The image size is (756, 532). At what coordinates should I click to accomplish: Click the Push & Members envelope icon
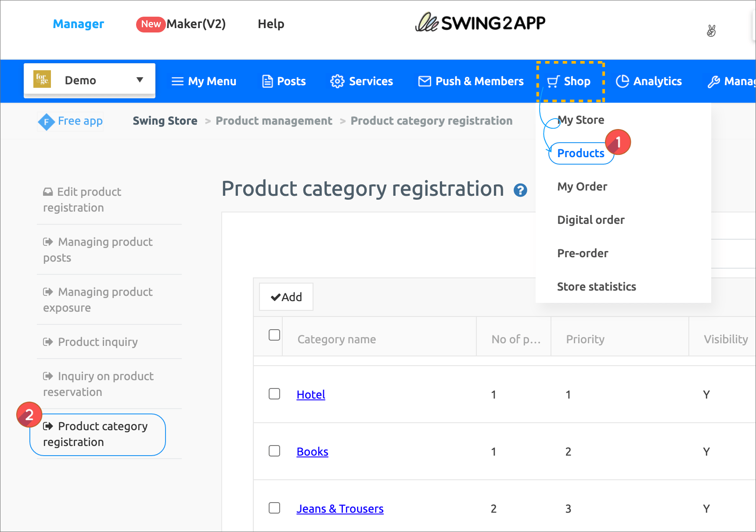pos(424,81)
